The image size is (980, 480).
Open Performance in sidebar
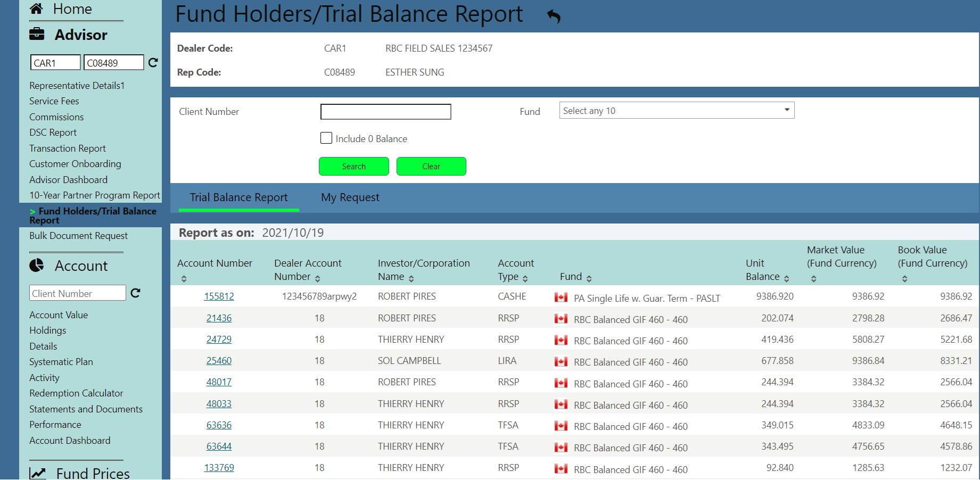click(55, 425)
